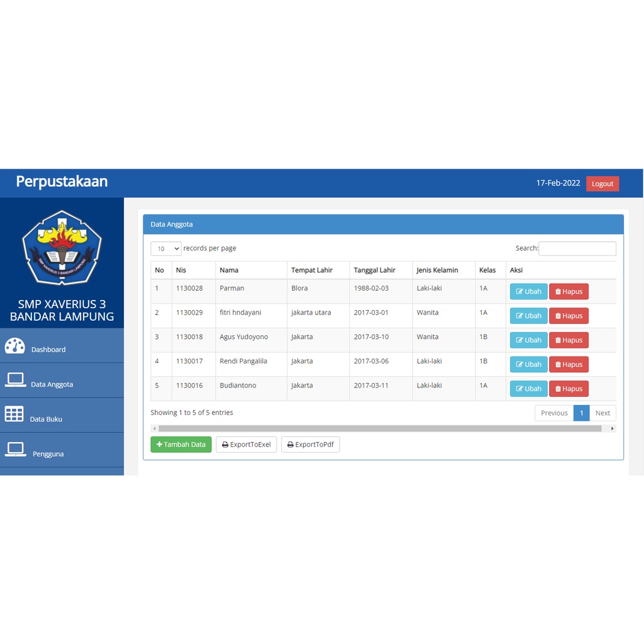The height and width of the screenshot is (644, 644).
Task: Click the date 2017-03-10
Action: 371,337
